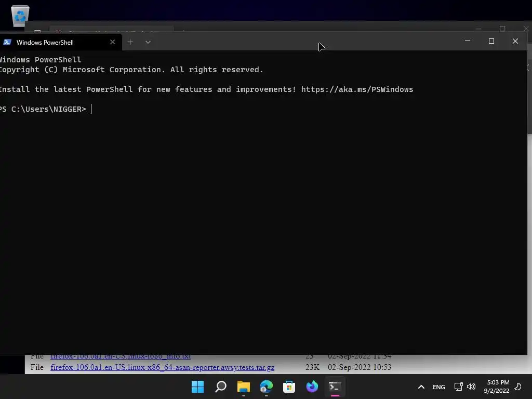The height and width of the screenshot is (399, 532).
Task: Open the Recycle Bin desktop icon
Action: click(20, 16)
